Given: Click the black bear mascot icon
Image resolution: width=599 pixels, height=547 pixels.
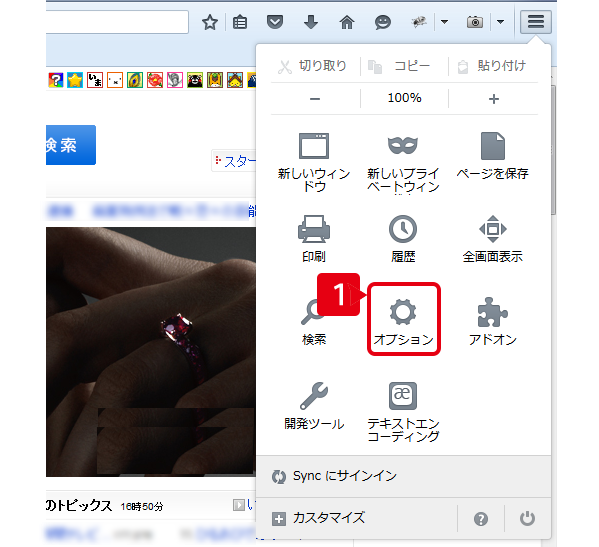Looking at the screenshot, I should click(195, 80).
